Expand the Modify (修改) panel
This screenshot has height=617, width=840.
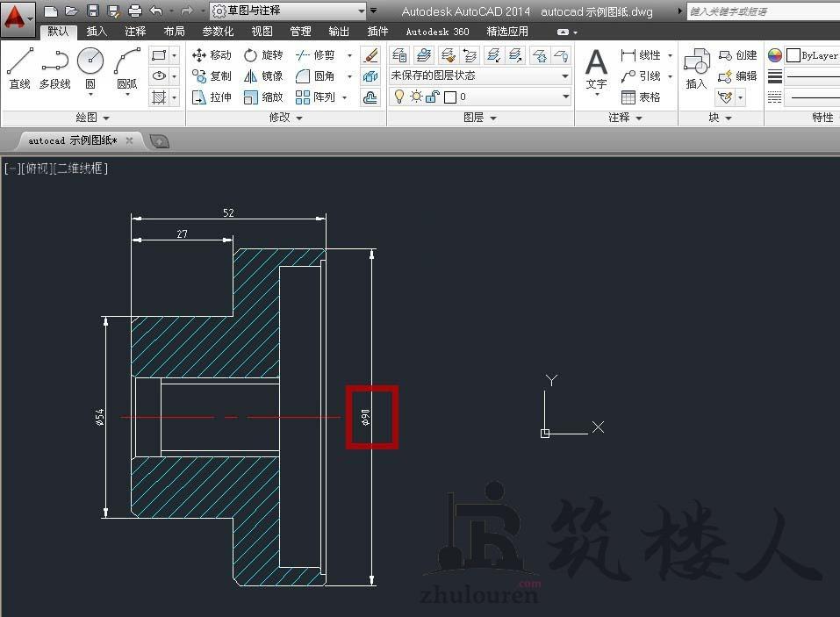coord(285,118)
